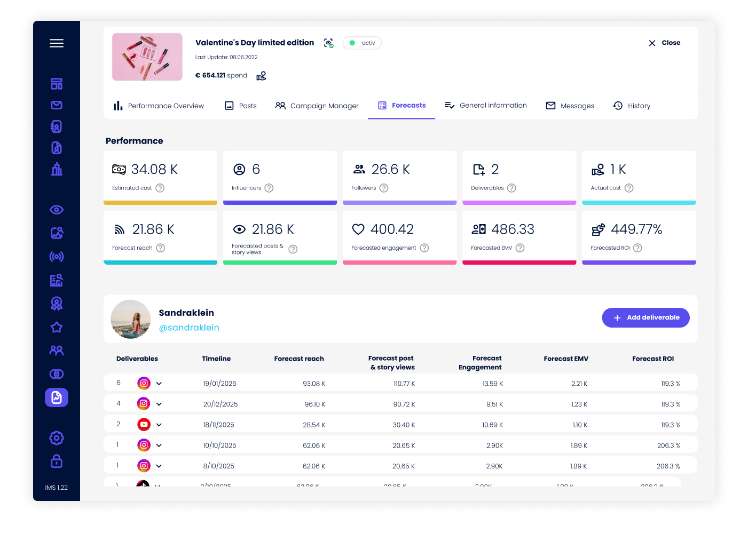Switch to Performance Overview tab

click(x=159, y=106)
